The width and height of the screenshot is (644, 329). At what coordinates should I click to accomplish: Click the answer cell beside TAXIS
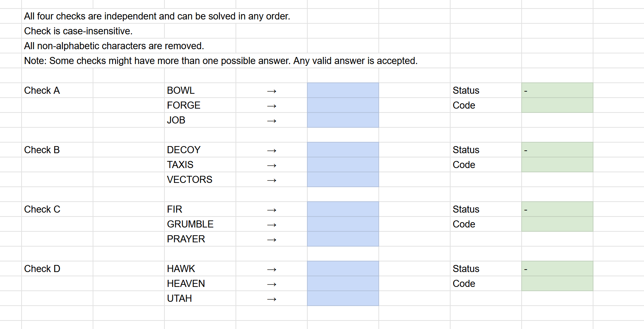[343, 165]
